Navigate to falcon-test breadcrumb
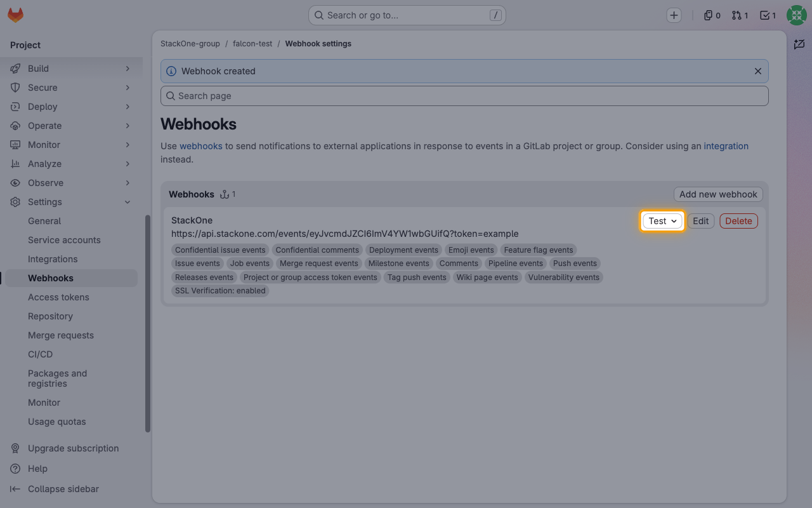The width and height of the screenshot is (812, 508). pos(252,44)
